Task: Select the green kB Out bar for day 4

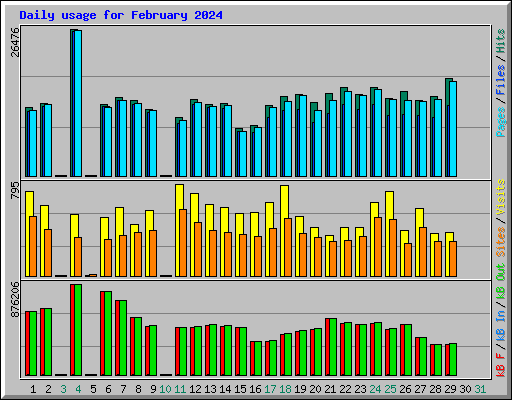Action: (x=78, y=330)
